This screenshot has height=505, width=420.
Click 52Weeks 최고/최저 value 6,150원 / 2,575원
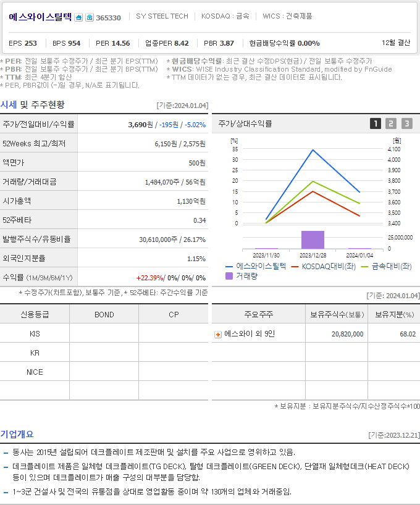tap(180, 144)
